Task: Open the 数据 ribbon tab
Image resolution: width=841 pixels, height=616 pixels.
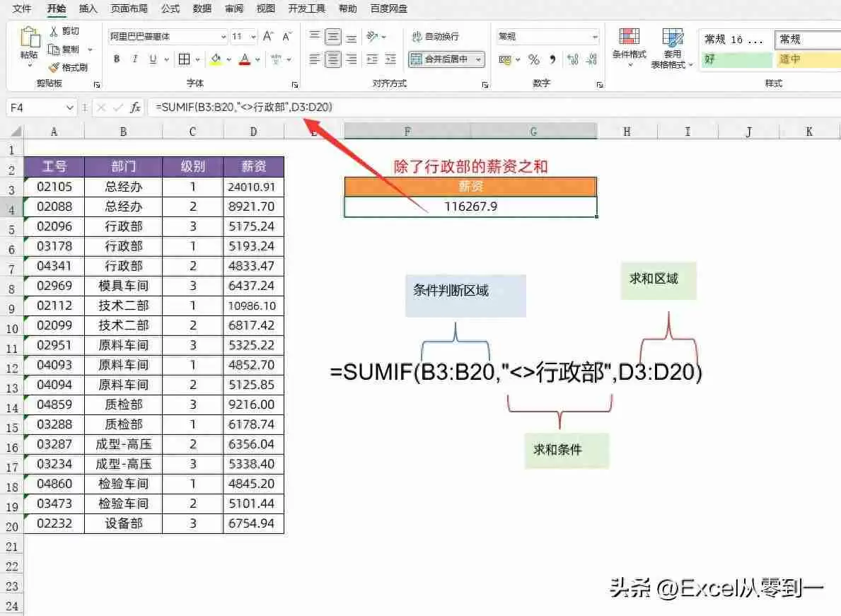Action: coord(202,8)
